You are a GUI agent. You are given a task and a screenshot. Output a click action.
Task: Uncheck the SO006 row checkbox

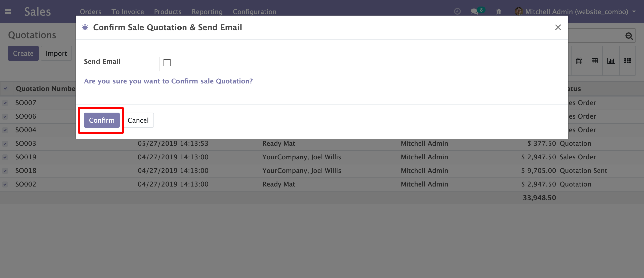tap(5, 116)
